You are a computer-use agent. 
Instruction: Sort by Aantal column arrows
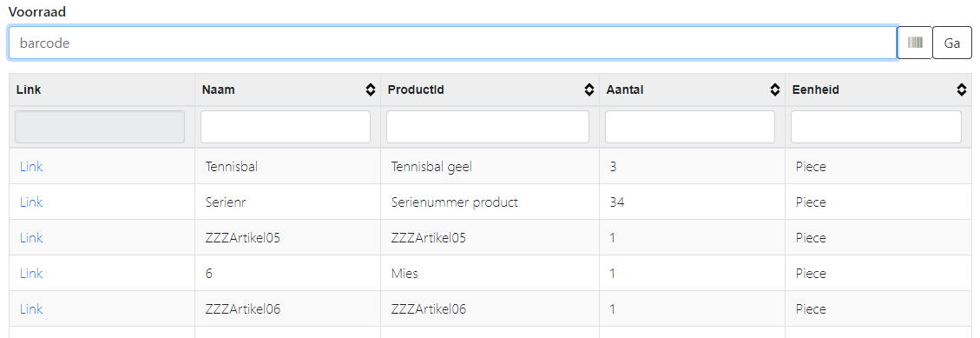[775, 90]
